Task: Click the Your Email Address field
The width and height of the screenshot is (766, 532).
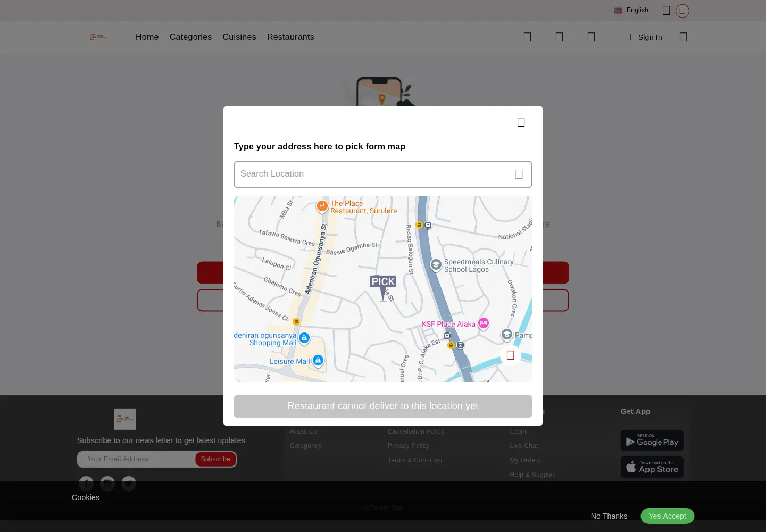Action: (136, 459)
